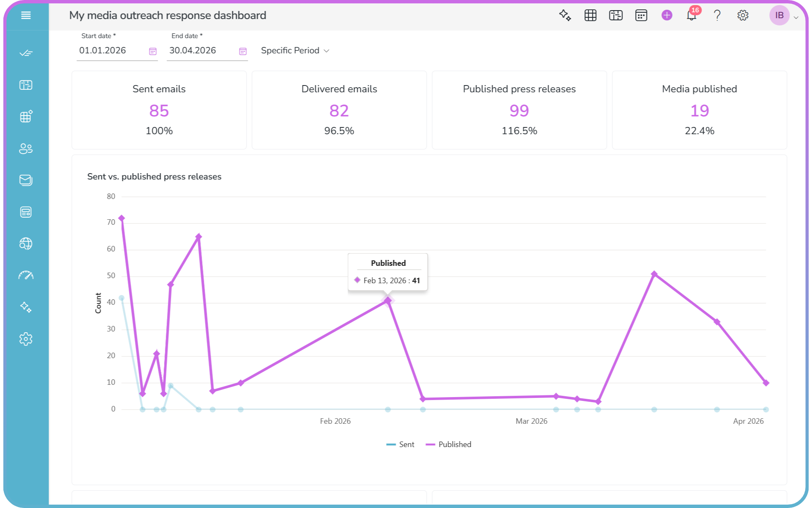812x508 pixels.
Task: Open the settings gear in sidebar
Action: (x=26, y=339)
